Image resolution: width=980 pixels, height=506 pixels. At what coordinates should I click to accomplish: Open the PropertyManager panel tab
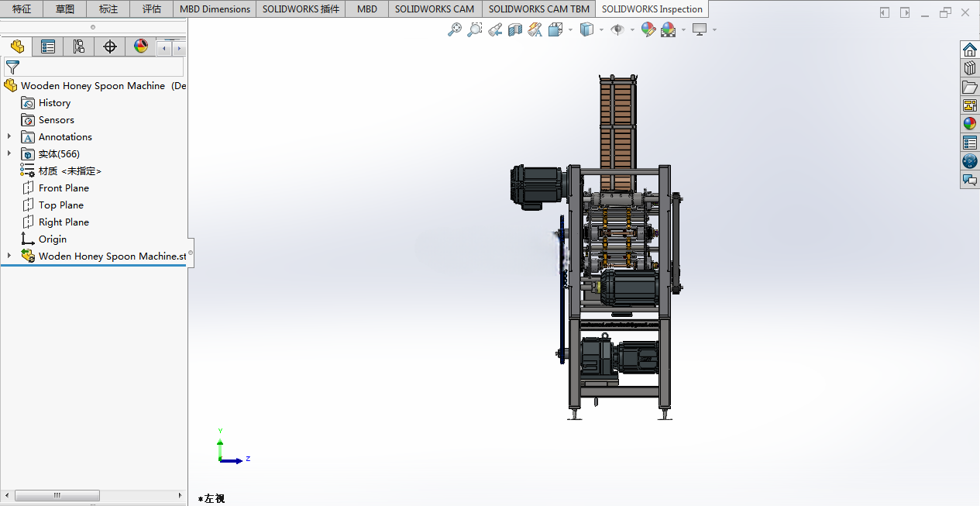48,46
